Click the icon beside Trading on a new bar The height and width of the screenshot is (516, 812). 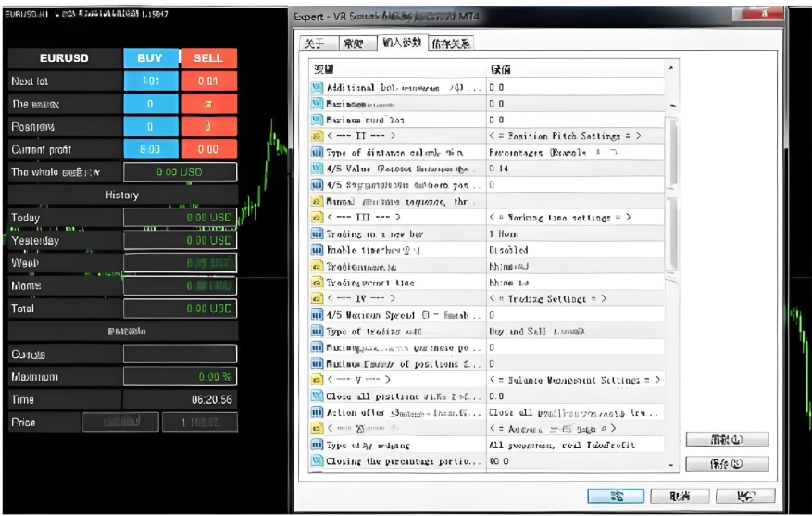coord(317,233)
